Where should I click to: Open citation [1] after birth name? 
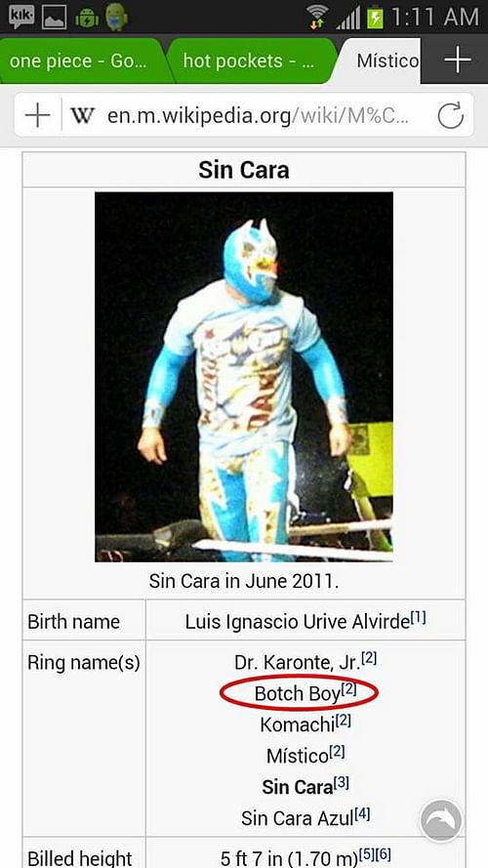419,618
